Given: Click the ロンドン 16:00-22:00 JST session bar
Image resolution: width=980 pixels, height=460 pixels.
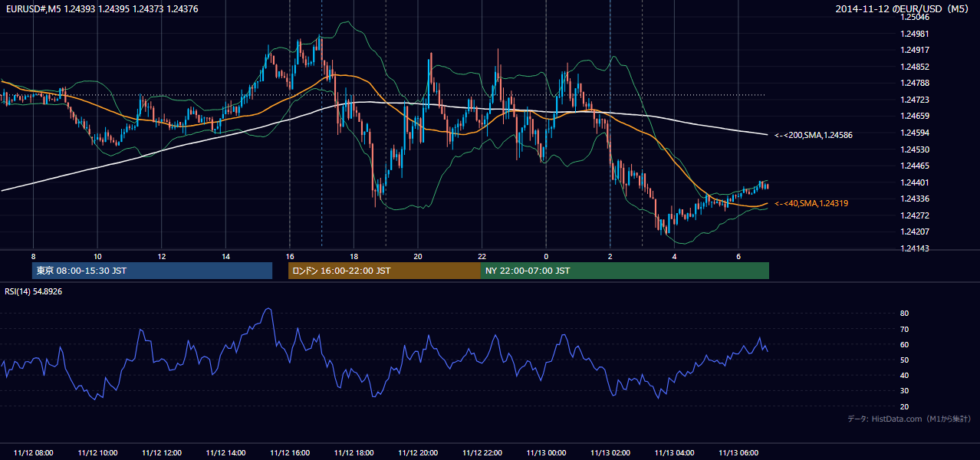Looking at the screenshot, I should tap(384, 271).
